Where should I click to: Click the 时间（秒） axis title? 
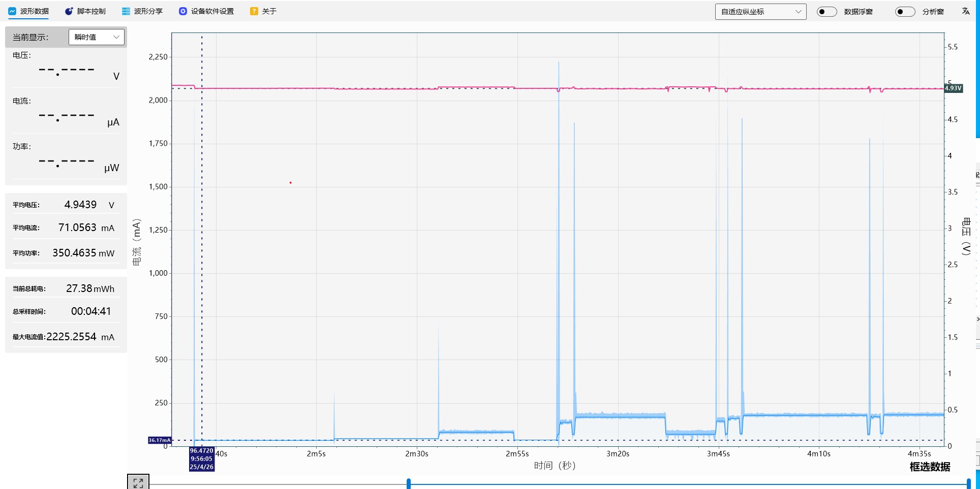click(x=555, y=466)
